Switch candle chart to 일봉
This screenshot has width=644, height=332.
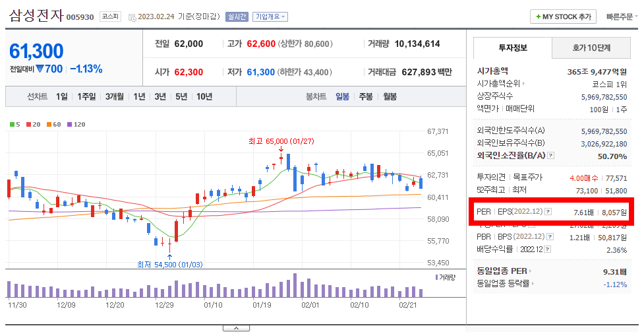tap(342, 96)
